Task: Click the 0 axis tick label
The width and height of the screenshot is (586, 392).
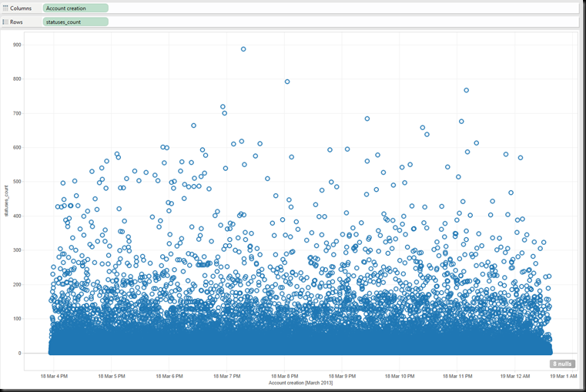Action: coord(20,353)
